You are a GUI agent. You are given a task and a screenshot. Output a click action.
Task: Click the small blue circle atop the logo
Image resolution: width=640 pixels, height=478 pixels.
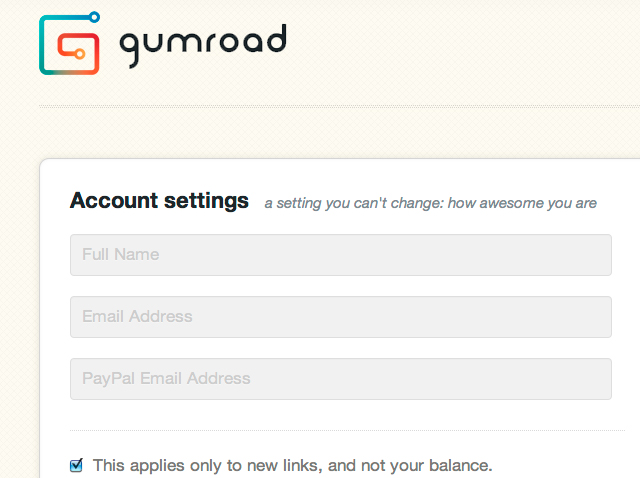coord(94,17)
